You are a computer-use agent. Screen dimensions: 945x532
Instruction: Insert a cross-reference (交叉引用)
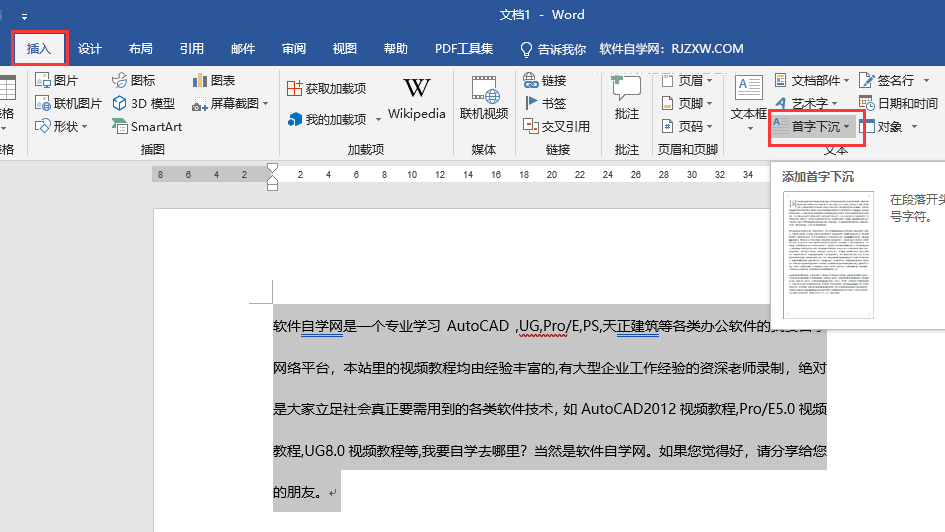556,126
